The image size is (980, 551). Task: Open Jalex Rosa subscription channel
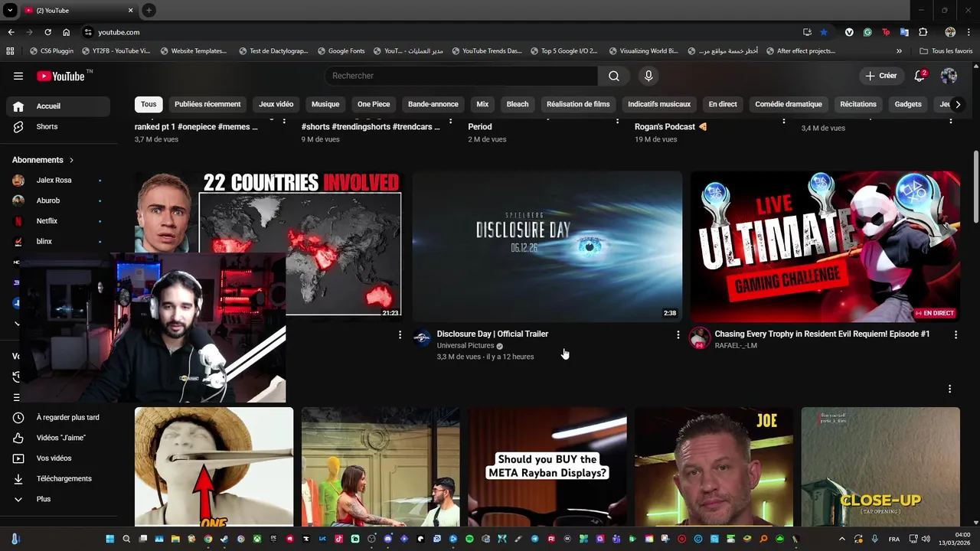(x=58, y=180)
